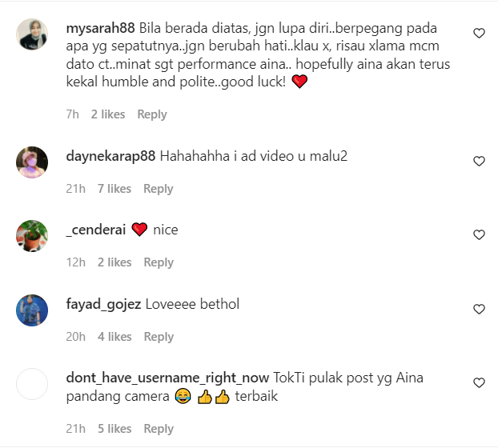
Task: Open mysarah88's profile picture
Action: 32,34
